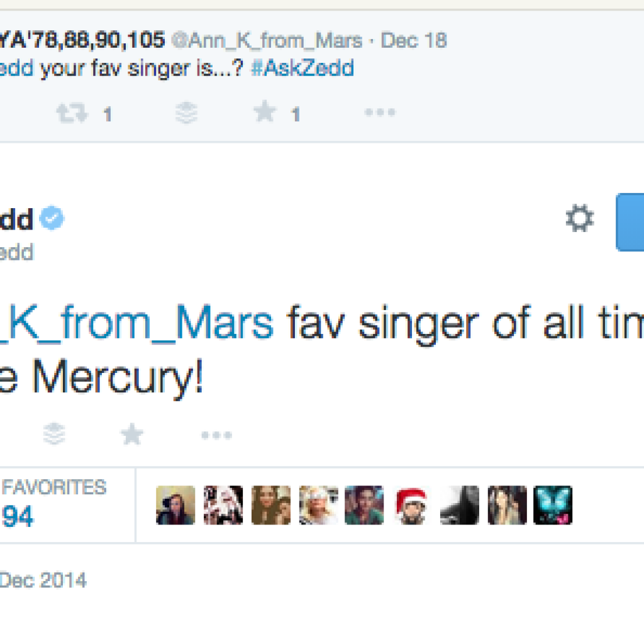Click the Santa hat avatar thumbnail

pyautogui.click(x=412, y=505)
